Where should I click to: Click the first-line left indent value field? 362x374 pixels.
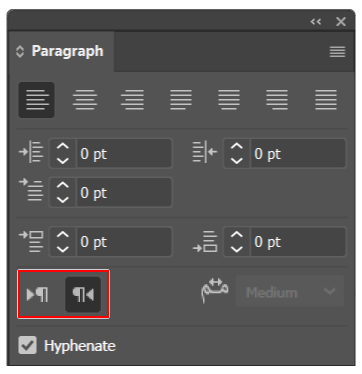click(124, 193)
